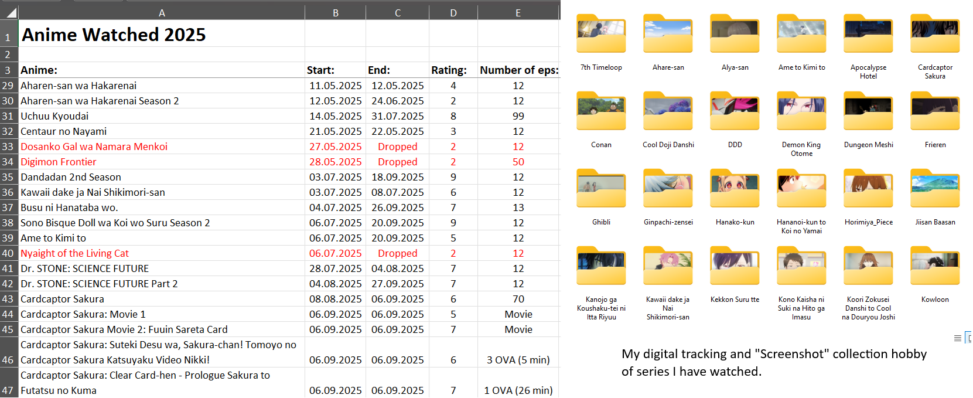Select entire column A via its header
This screenshot has height=398, width=973.
click(161, 12)
